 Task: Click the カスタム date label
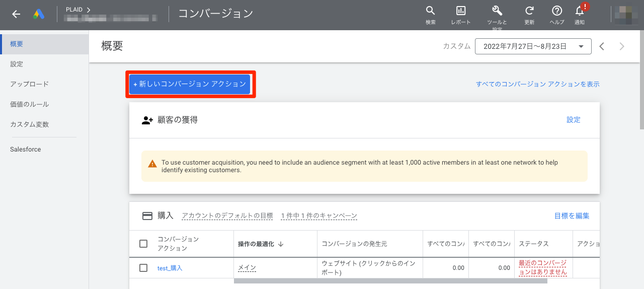(457, 46)
